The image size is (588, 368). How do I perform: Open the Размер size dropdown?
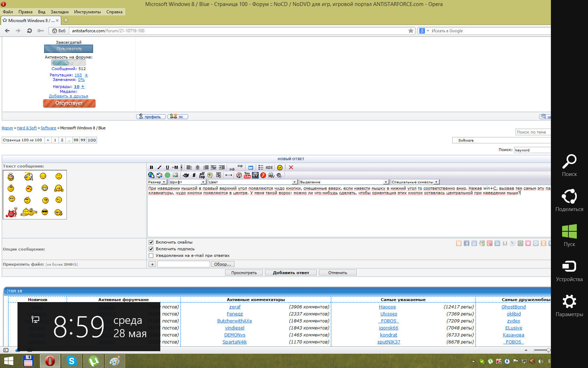click(157, 182)
